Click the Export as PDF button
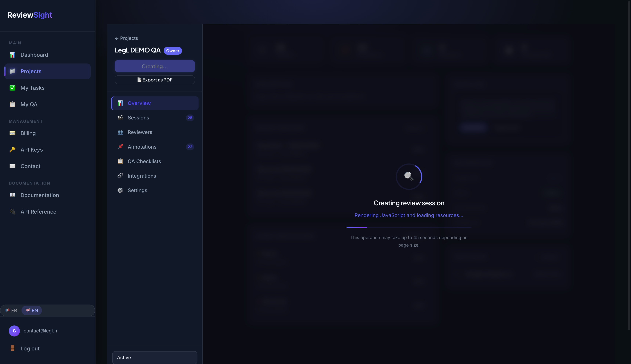Screen dimensions: 631x364 click(155, 79)
